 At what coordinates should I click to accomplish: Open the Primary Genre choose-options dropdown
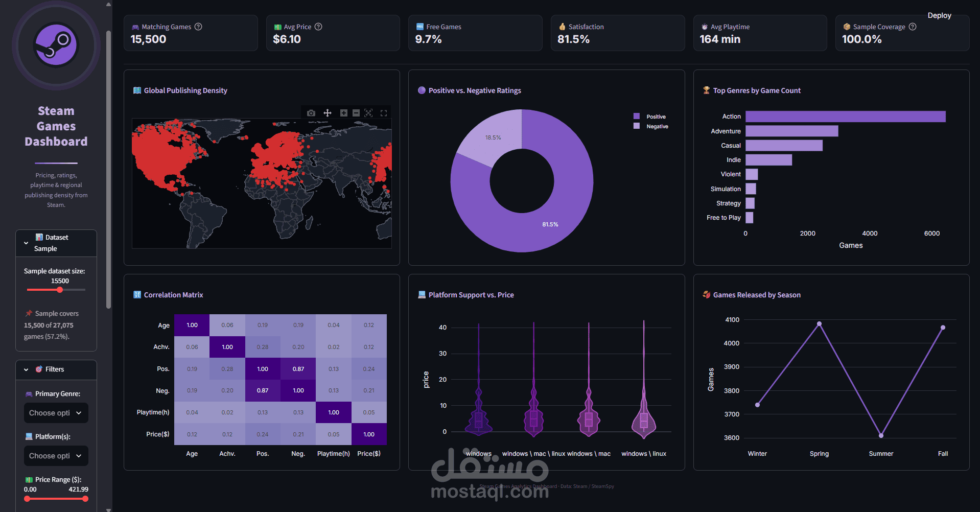(x=56, y=413)
